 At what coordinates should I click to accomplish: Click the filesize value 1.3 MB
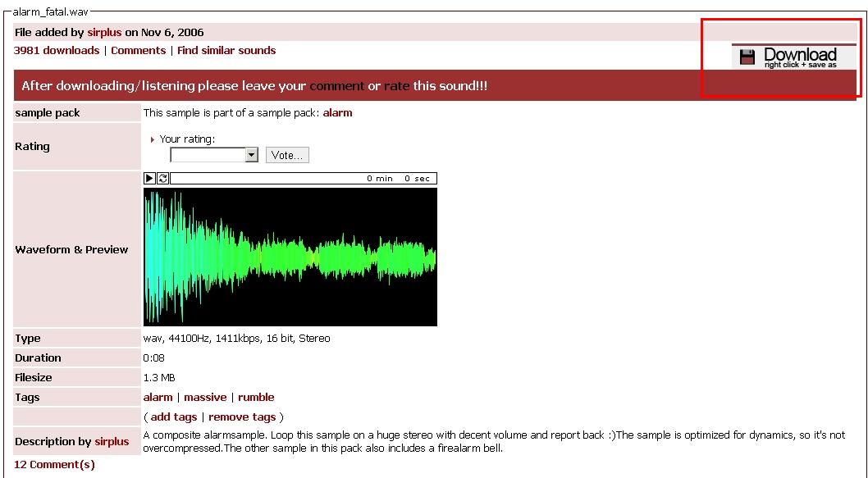click(x=159, y=378)
